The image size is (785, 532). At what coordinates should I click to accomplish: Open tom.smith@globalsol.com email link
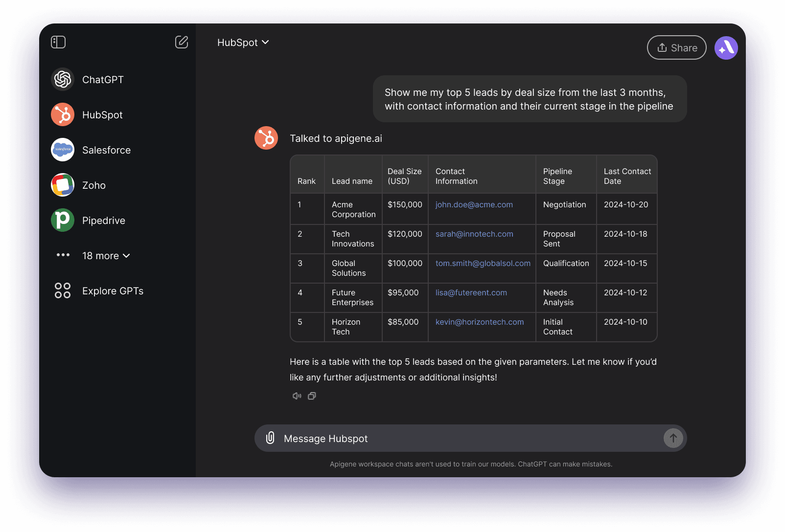coord(483,264)
